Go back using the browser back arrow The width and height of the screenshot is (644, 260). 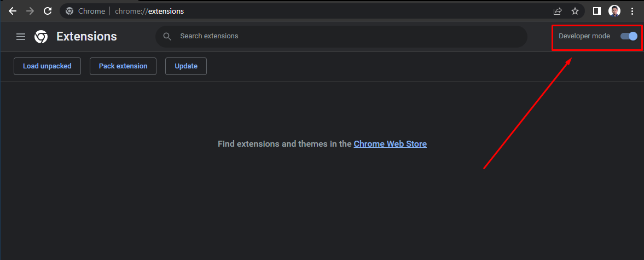pos(13,11)
